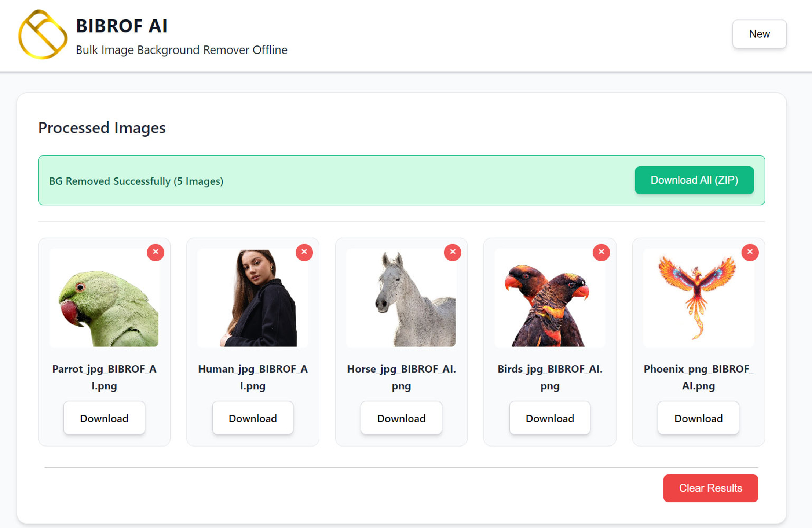
Task: Download Birds_jpg_BIBROF_AI.png
Action: [x=550, y=418]
